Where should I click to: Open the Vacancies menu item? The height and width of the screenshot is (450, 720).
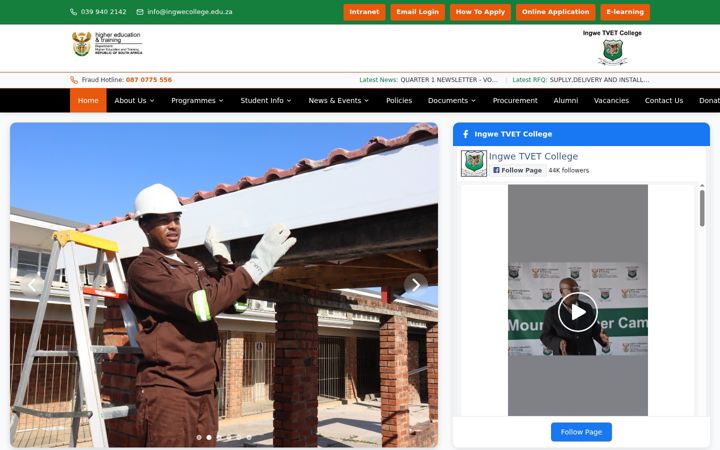coord(611,101)
